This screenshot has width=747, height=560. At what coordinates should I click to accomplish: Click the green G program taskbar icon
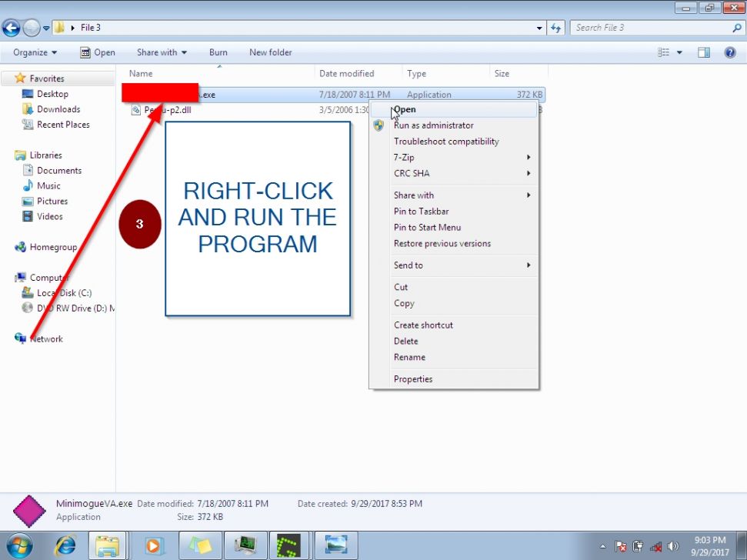pos(290,545)
